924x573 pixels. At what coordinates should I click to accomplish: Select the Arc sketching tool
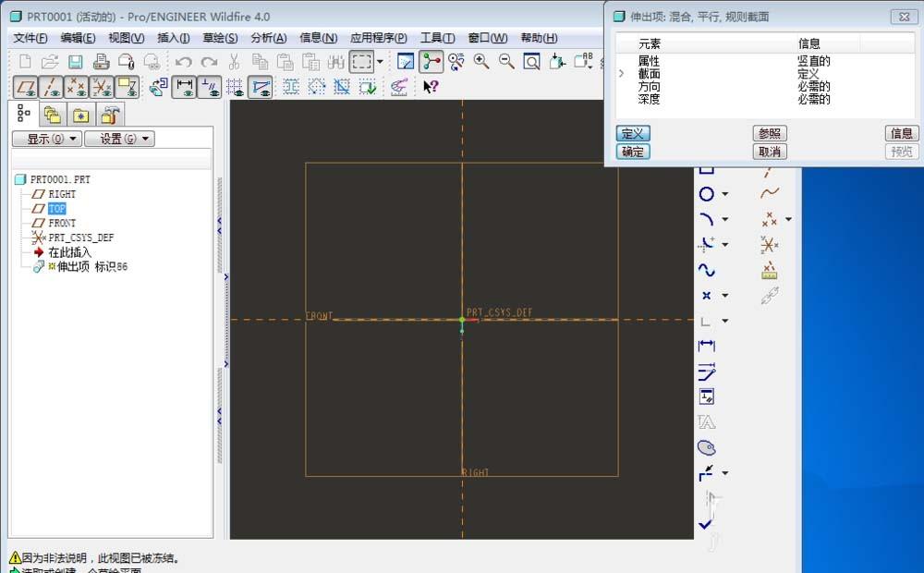tap(706, 219)
